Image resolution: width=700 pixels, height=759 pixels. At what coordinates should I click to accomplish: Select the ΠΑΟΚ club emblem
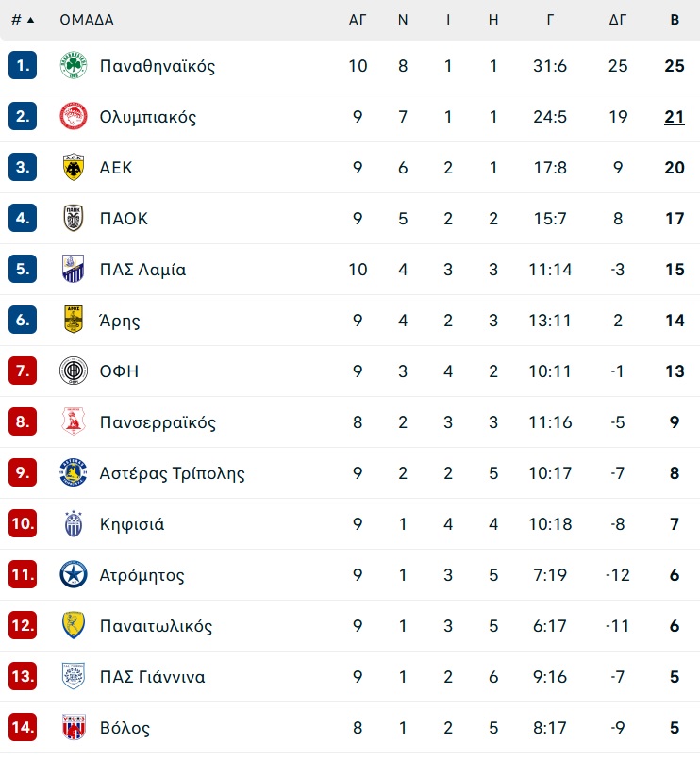point(74,218)
